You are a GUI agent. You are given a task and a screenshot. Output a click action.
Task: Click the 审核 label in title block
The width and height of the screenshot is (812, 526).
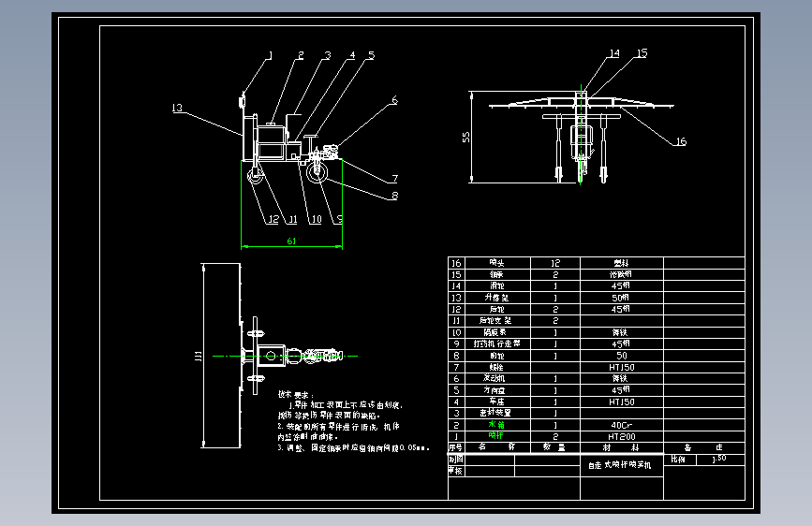coord(456,471)
